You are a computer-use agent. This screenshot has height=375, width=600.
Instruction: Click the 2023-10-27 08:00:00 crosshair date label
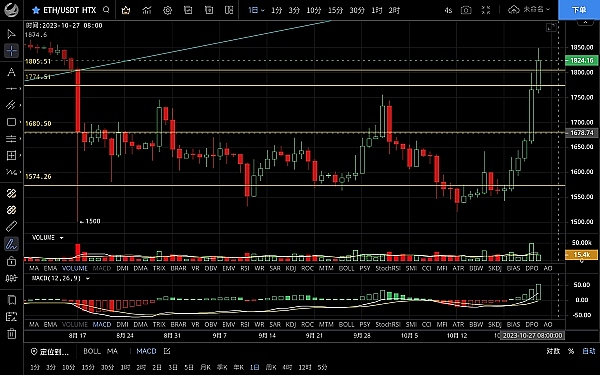tap(532, 336)
